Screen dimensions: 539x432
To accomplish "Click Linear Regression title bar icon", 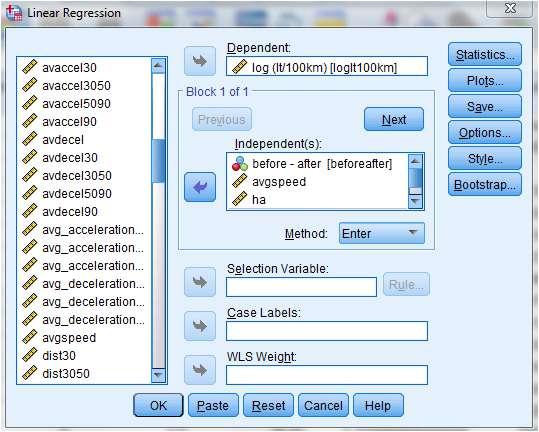I will coord(14,13).
